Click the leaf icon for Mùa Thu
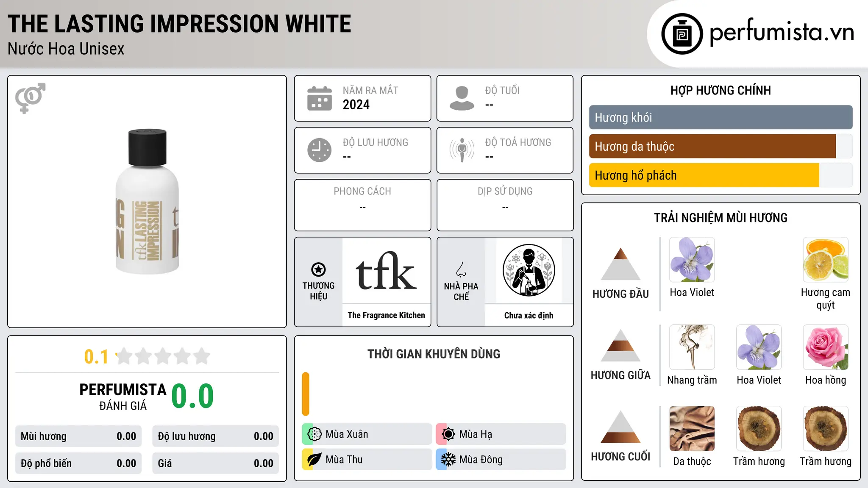Image resolution: width=868 pixels, height=488 pixels. [314, 460]
